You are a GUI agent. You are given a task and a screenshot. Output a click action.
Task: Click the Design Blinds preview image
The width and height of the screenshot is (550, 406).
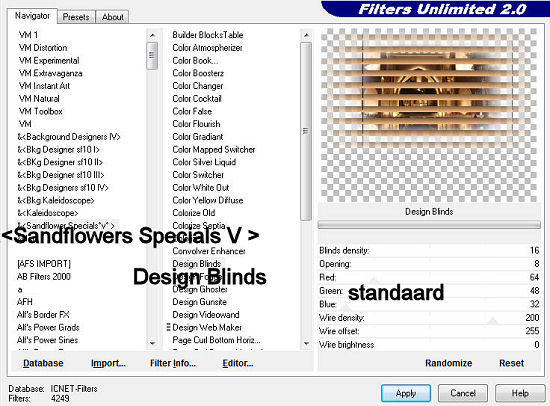429,115
